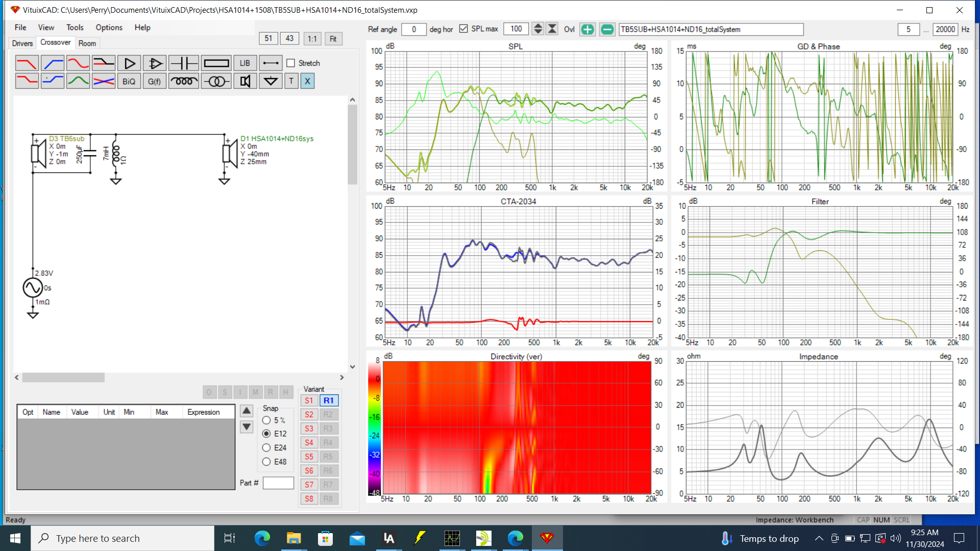
Task: Switch to the Drivers tab
Action: pos(22,43)
